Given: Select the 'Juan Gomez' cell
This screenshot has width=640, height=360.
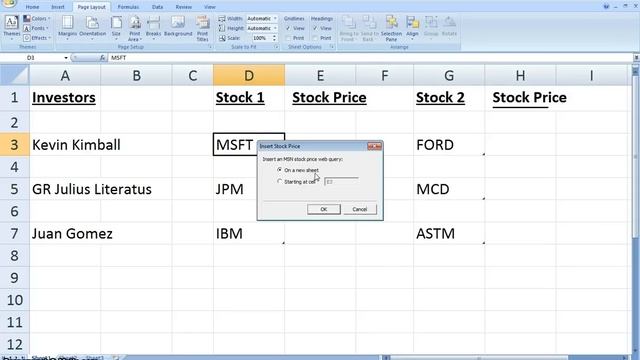Looking at the screenshot, I should tap(65, 233).
